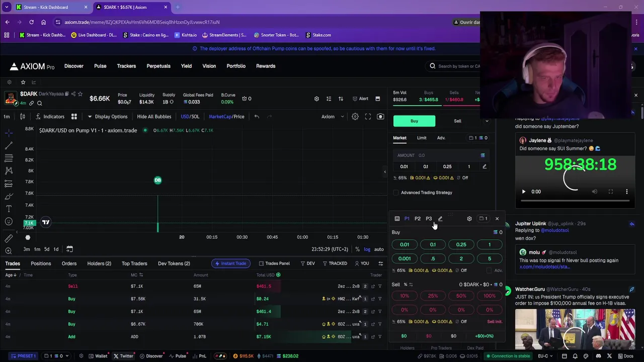Open the Perpetuals navigation item
This screenshot has height=362, width=644.
(x=158, y=66)
